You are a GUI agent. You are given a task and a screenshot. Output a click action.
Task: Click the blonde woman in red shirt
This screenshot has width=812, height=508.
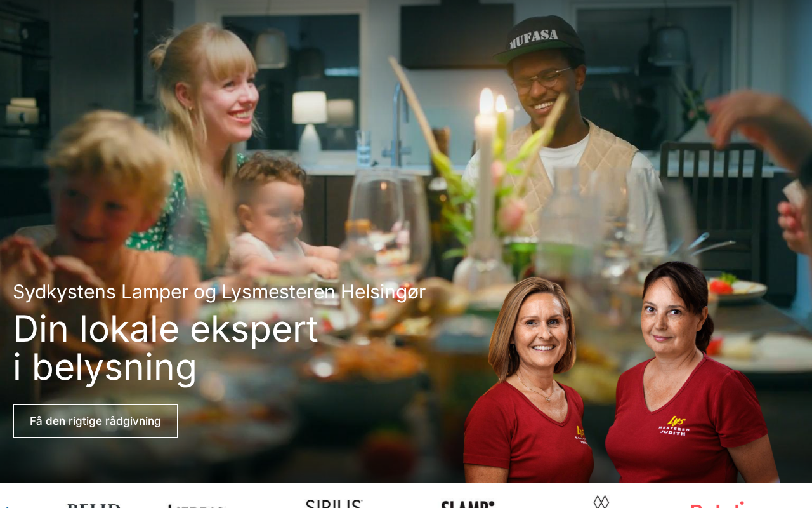(528, 380)
